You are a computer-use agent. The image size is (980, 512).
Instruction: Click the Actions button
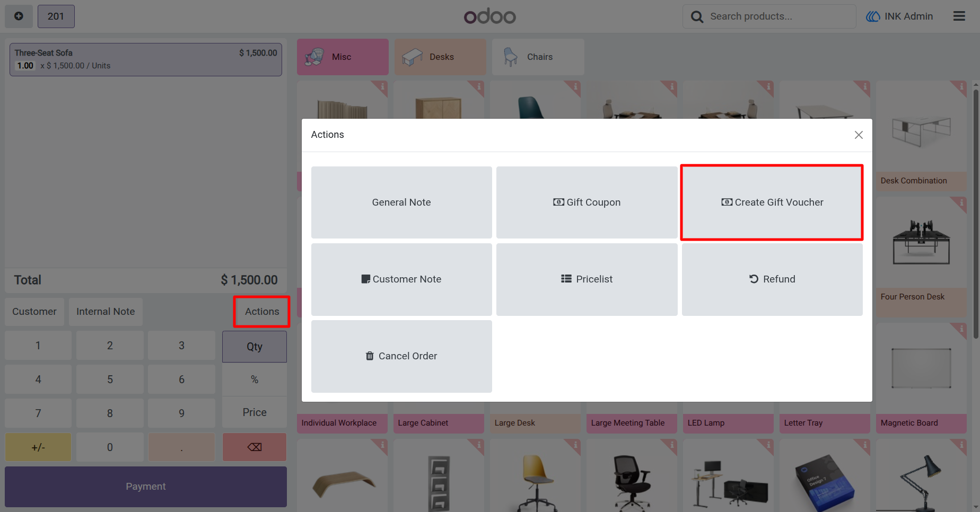262,312
